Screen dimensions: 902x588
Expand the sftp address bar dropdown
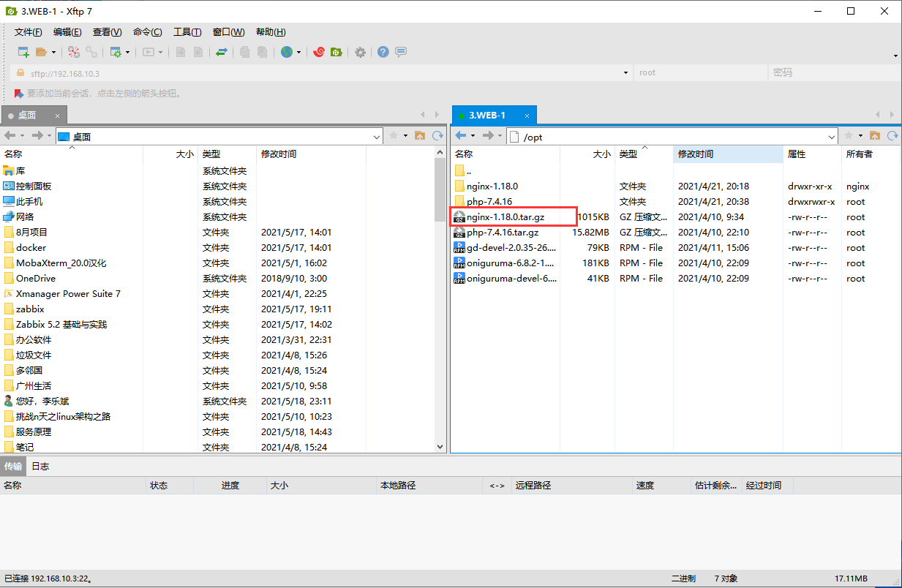[625, 73]
